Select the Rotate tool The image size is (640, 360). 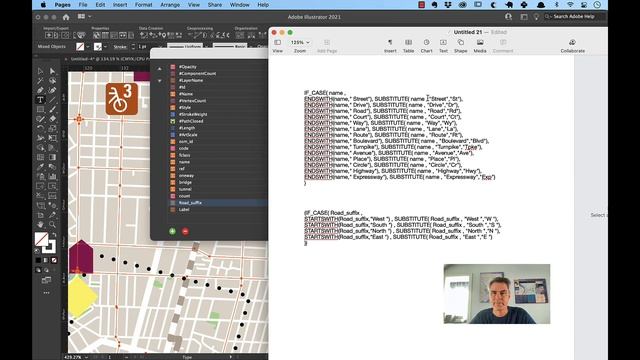[x=40, y=129]
